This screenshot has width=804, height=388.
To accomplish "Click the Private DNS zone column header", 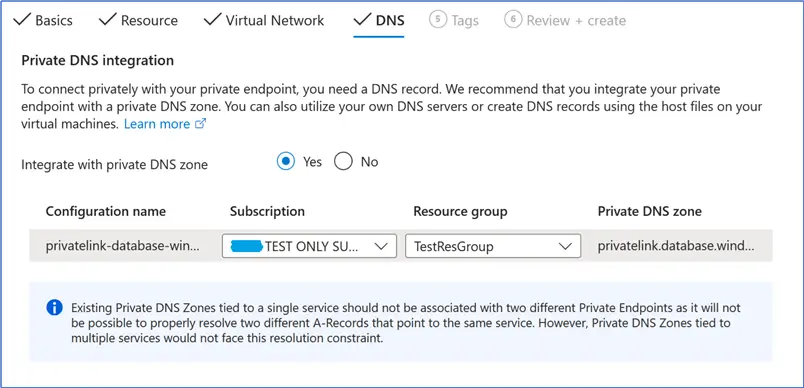I will tap(650, 211).
